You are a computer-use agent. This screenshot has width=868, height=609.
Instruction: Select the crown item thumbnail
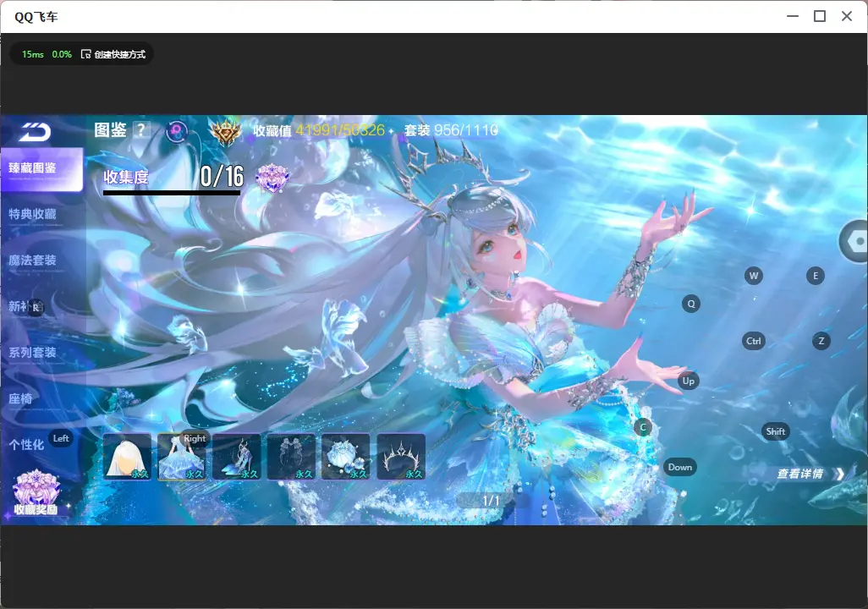click(401, 457)
